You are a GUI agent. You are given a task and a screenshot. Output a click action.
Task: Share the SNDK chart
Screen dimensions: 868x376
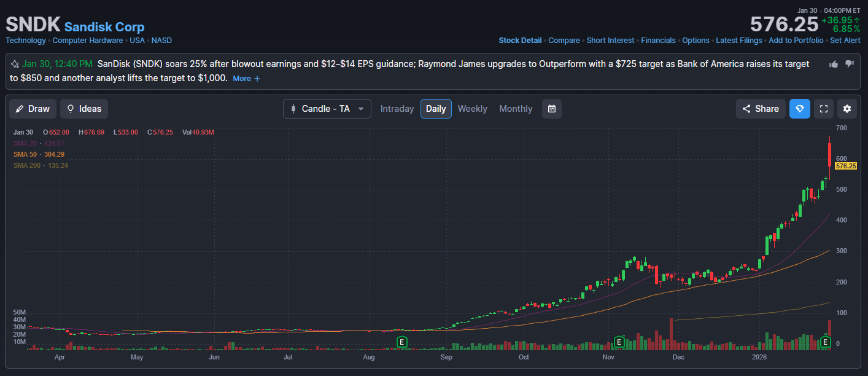[x=761, y=109]
